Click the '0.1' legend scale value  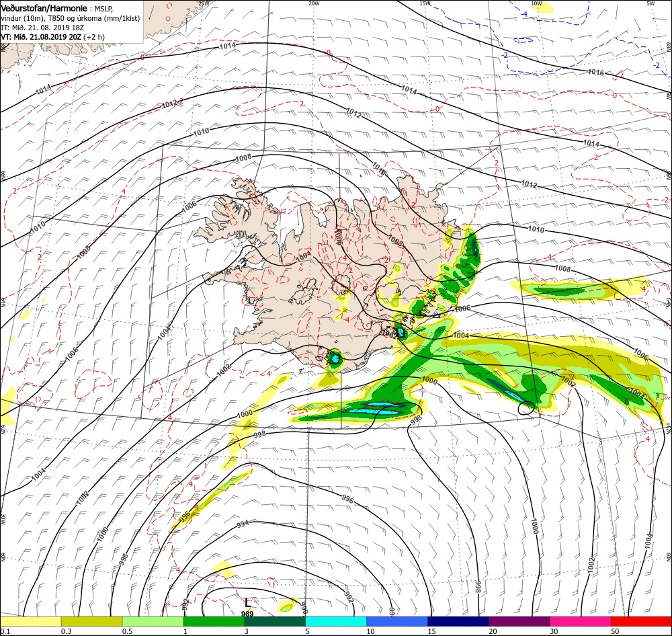(5, 631)
